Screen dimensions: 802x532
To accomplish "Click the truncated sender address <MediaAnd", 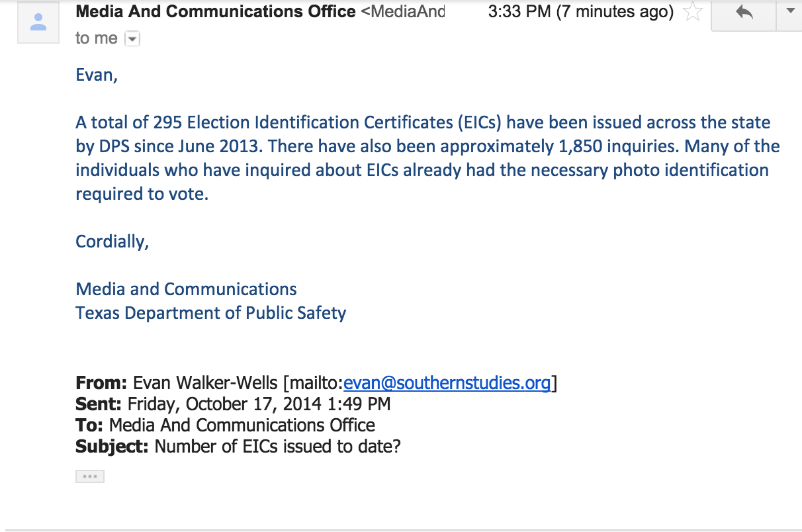I will click(403, 11).
